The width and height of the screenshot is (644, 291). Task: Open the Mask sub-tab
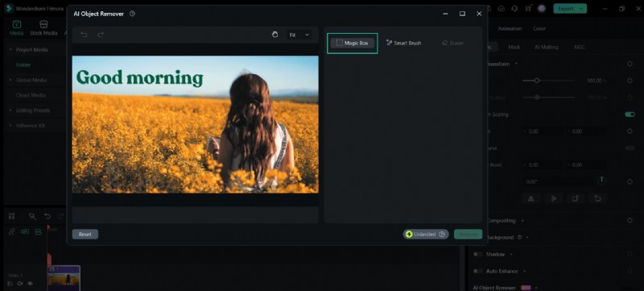(514, 48)
